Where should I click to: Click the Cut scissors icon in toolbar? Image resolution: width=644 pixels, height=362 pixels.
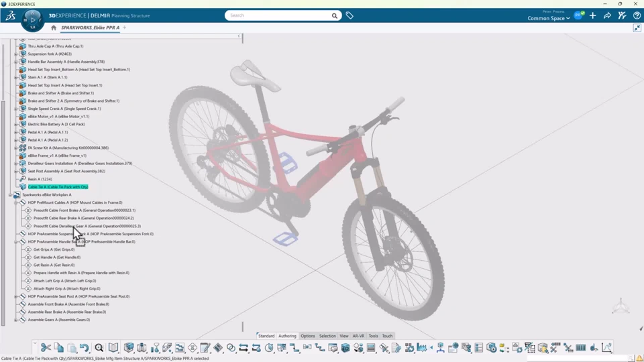pos(46,348)
